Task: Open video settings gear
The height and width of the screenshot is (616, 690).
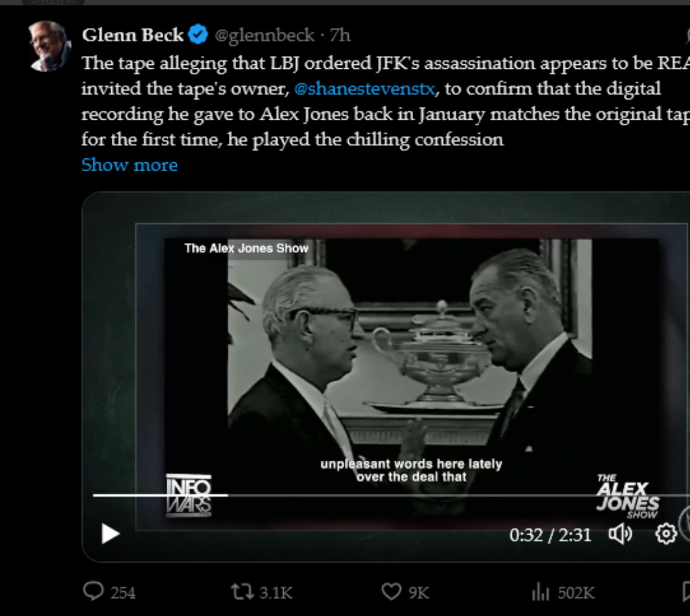Action: point(666,534)
